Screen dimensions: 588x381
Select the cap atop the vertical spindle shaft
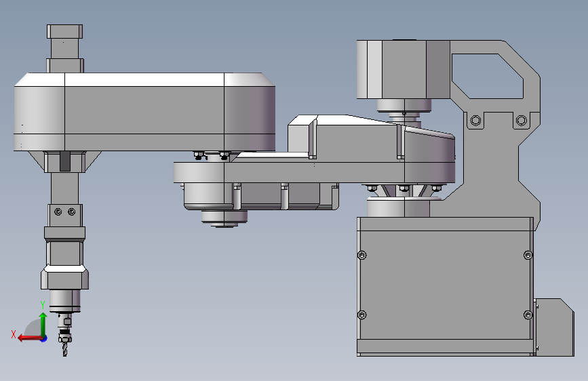pos(65,31)
